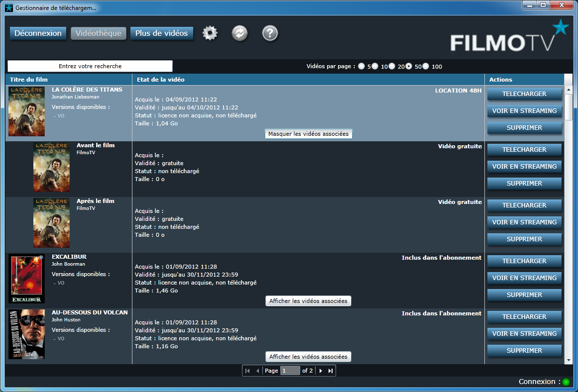Download the Après le film video
578x392 pixels.
525,205
